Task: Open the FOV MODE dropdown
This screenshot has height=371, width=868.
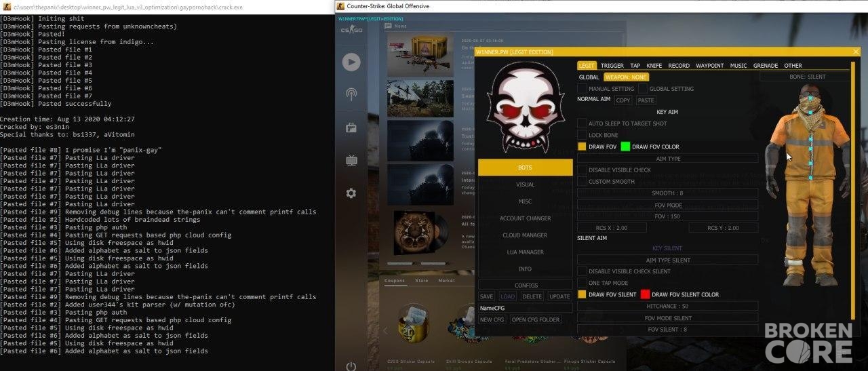Action: point(668,205)
